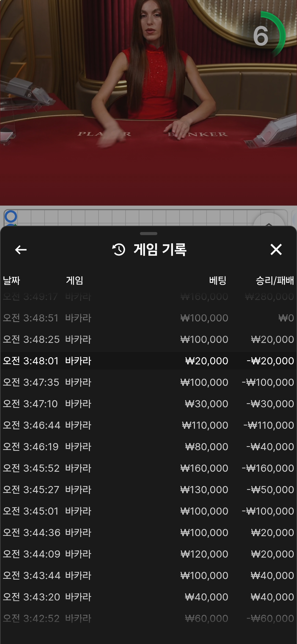This screenshot has width=297, height=644.
Task: Select the 베팅 column header
Action: [x=218, y=280]
